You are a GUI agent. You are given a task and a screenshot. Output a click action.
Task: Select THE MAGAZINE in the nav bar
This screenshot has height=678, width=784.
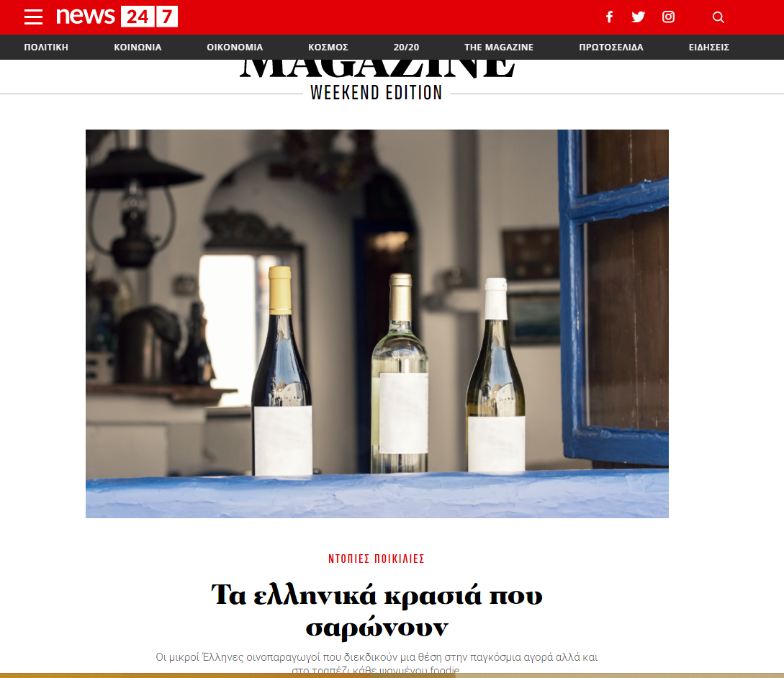click(498, 47)
